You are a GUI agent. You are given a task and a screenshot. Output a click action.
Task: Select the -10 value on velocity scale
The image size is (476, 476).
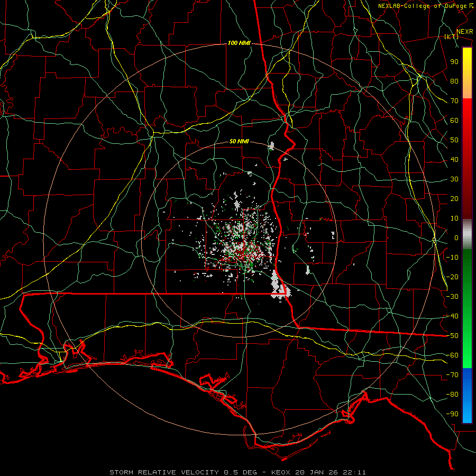coord(452,258)
